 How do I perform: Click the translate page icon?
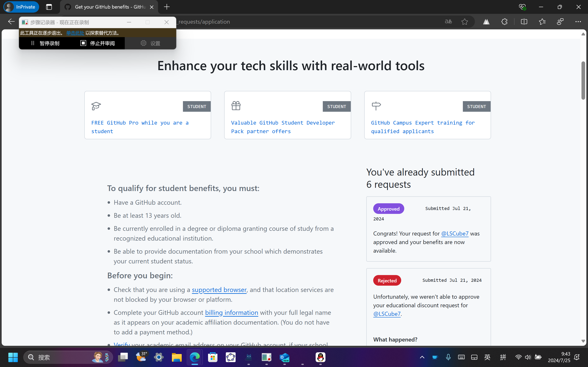pyautogui.click(x=448, y=22)
